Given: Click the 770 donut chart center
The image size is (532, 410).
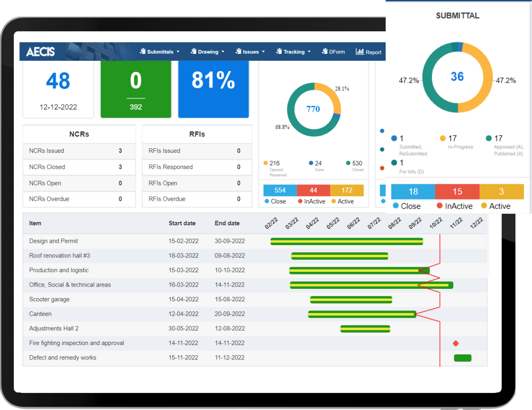Looking at the screenshot, I should (x=313, y=109).
